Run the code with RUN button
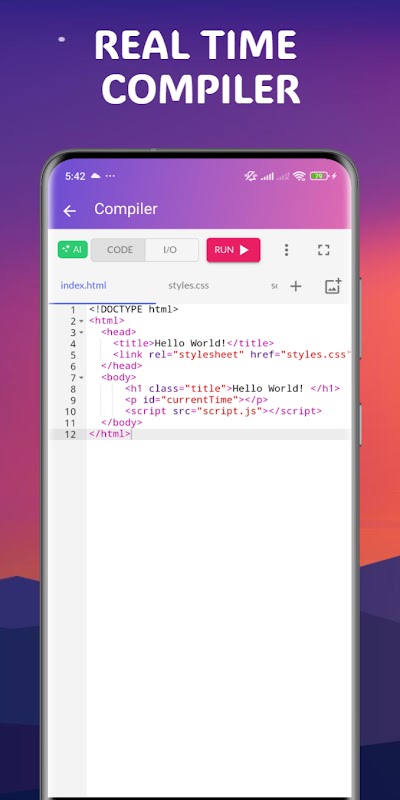 click(233, 249)
